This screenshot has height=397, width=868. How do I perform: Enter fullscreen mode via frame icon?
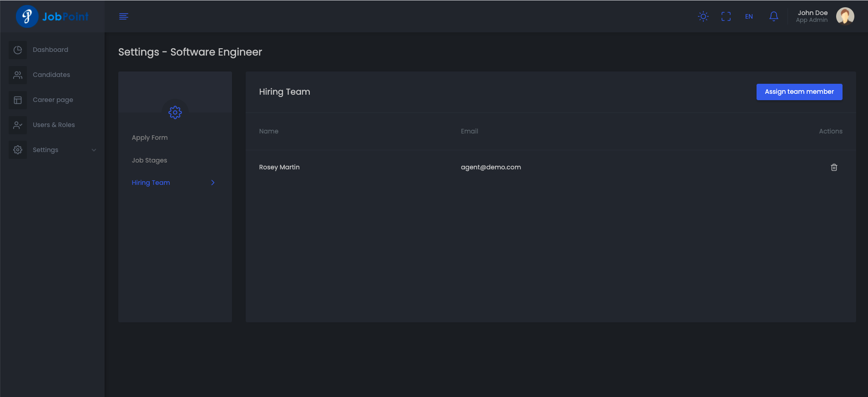pos(726,16)
